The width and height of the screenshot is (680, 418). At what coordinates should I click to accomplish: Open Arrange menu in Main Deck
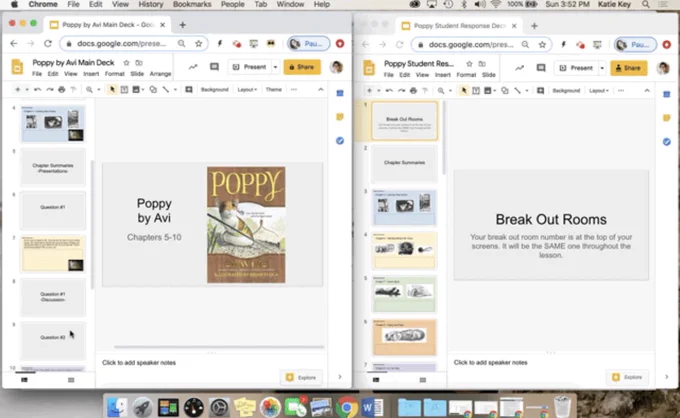point(160,74)
